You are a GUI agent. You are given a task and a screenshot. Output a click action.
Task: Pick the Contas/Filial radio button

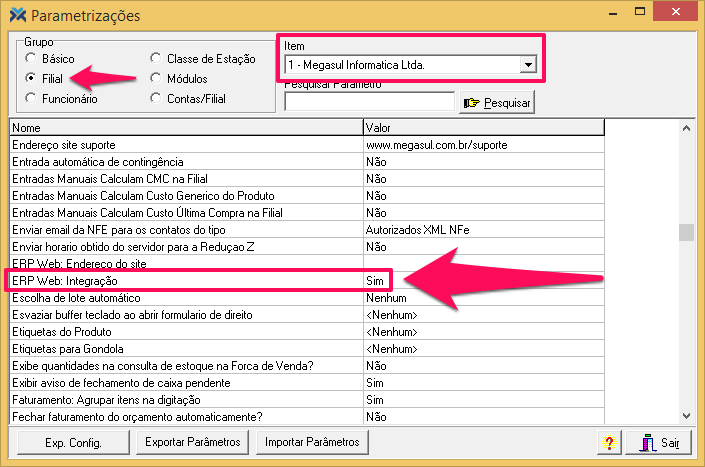coord(156,98)
